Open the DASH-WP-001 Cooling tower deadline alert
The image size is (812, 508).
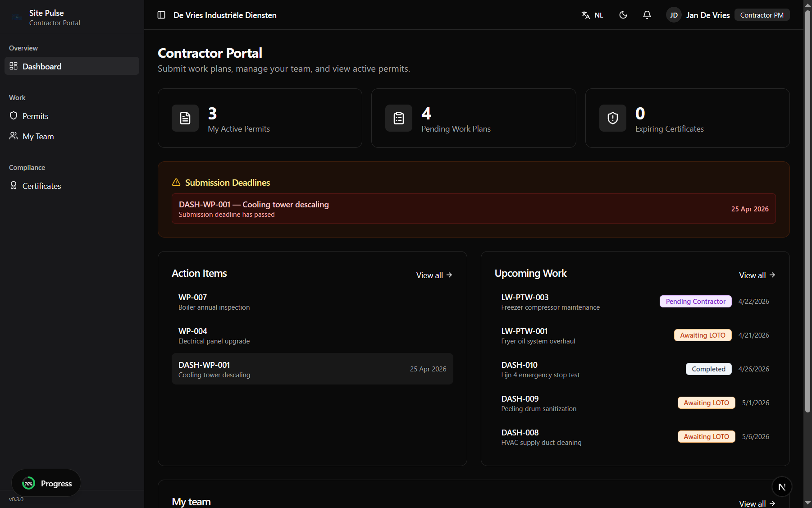(x=474, y=209)
